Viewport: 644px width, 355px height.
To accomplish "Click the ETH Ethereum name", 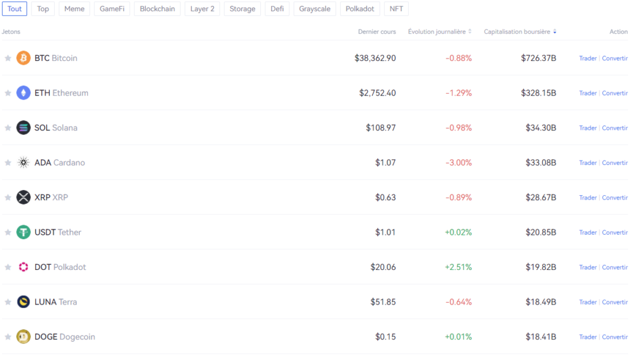I will click(61, 93).
